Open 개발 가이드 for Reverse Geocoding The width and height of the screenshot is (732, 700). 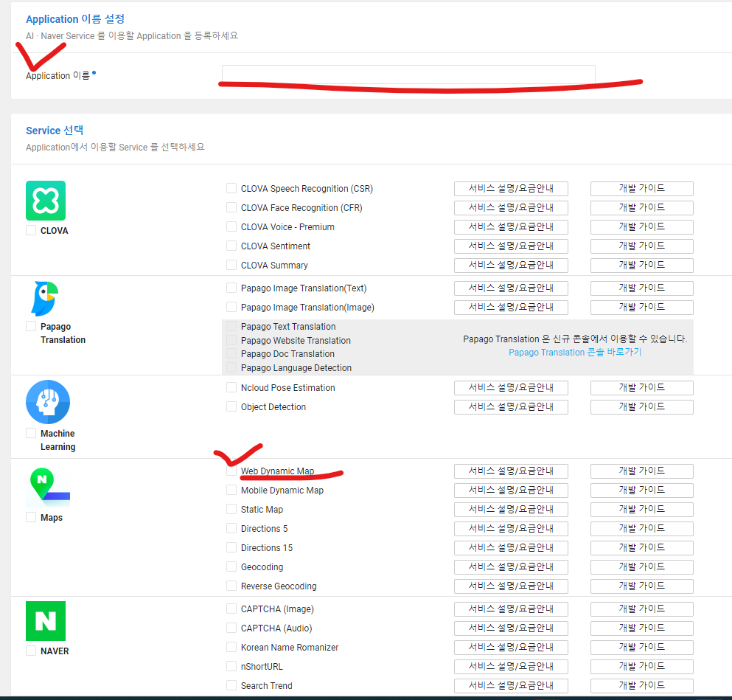pyautogui.click(x=641, y=586)
